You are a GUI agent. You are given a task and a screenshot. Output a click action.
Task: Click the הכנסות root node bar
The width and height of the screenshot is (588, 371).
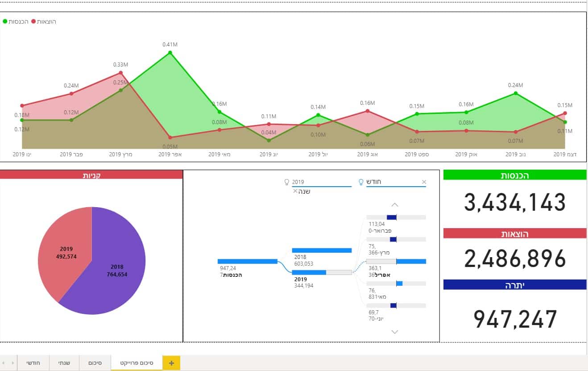tap(248, 261)
